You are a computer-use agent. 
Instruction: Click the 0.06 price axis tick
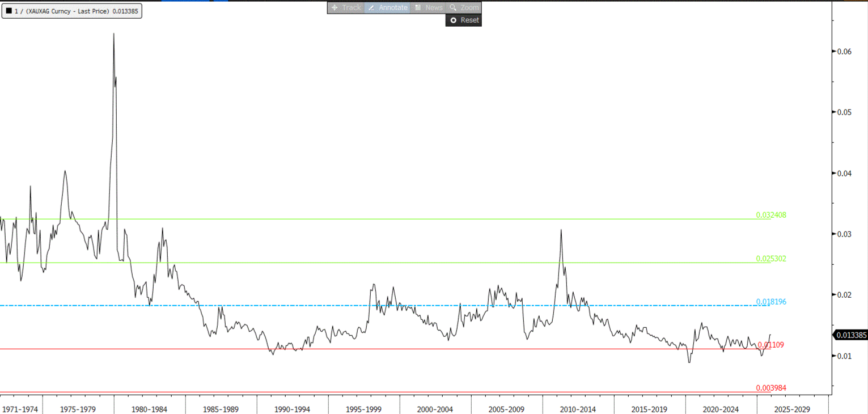pos(844,52)
